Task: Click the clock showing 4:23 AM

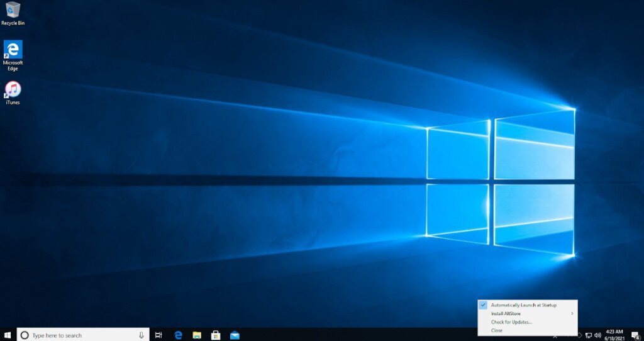Action: click(x=615, y=335)
